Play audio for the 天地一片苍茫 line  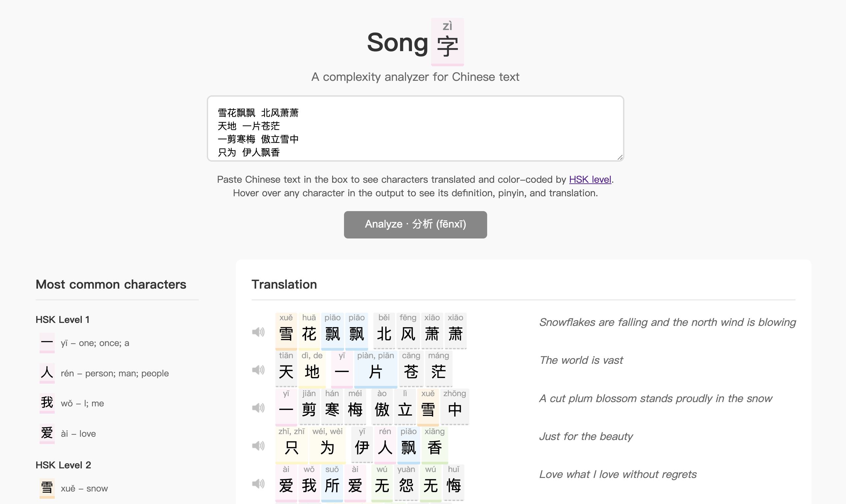click(259, 370)
